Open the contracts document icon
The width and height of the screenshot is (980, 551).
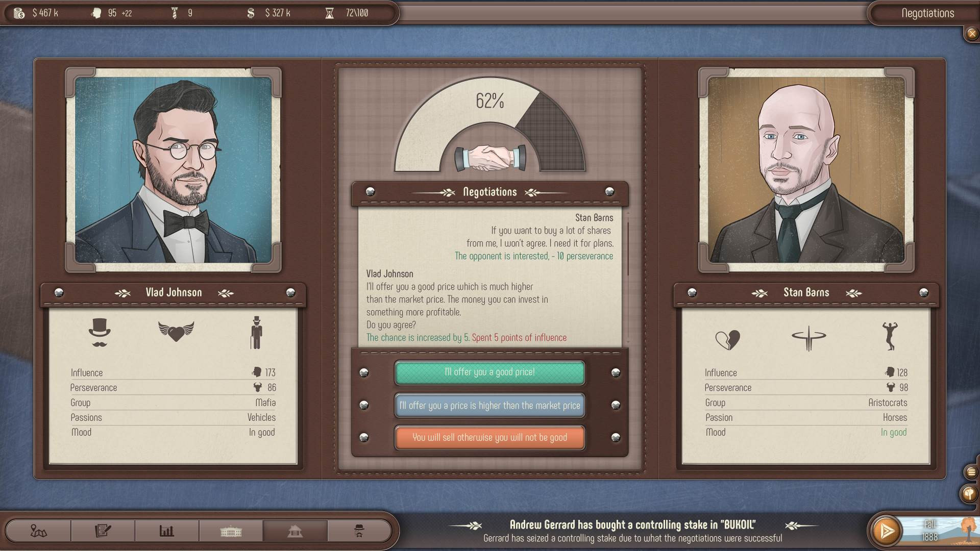pos(103,531)
